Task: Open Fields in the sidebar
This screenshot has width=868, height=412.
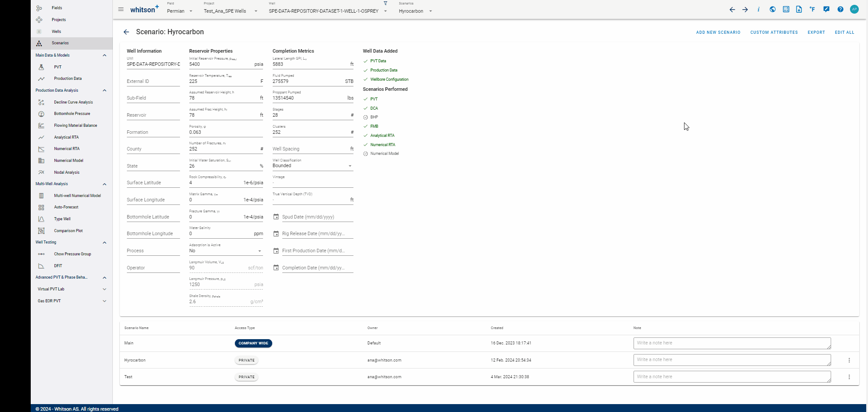Action: (72, 8)
